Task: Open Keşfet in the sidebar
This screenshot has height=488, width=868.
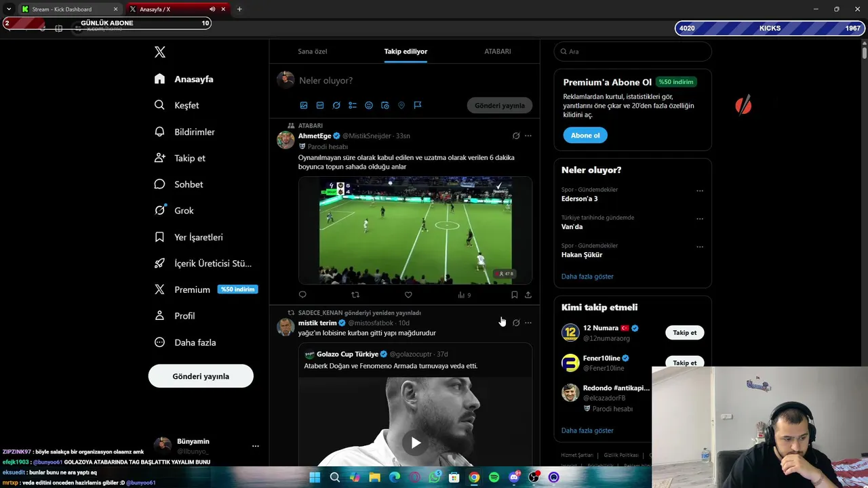Action: coord(177,105)
